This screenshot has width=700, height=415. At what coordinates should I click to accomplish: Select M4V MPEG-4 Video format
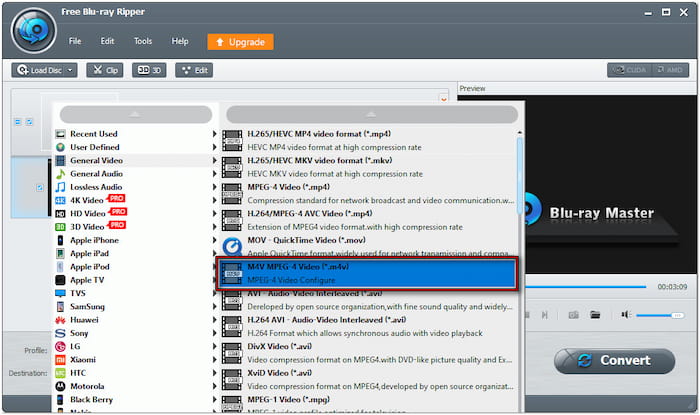(367, 273)
